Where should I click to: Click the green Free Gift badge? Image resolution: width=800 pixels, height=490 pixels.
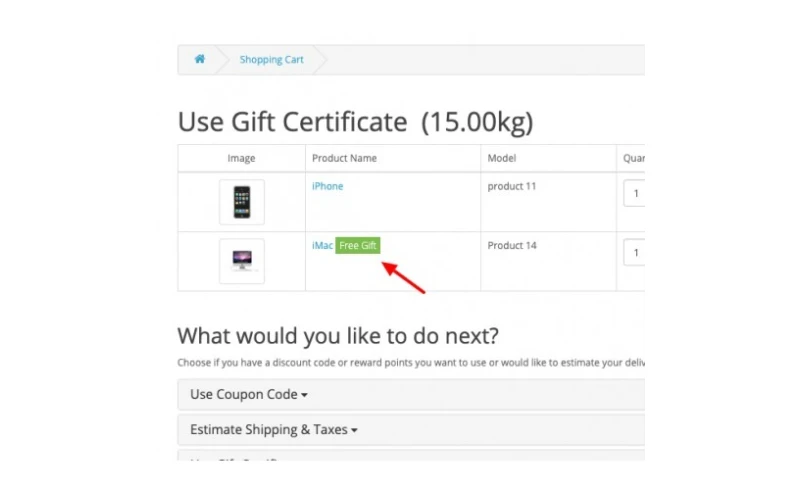click(x=358, y=246)
